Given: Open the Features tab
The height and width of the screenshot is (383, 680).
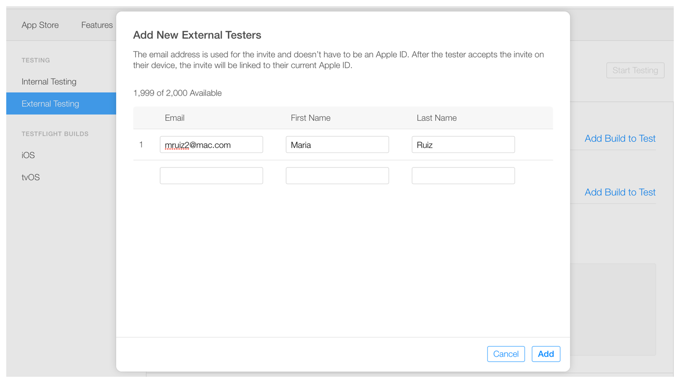Looking at the screenshot, I should click(x=97, y=25).
